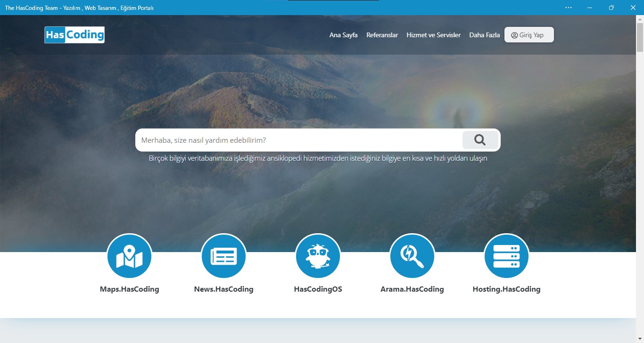Open the News.HasCoding newspaper icon
Viewport: 644px width, 343px height.
pos(223,256)
